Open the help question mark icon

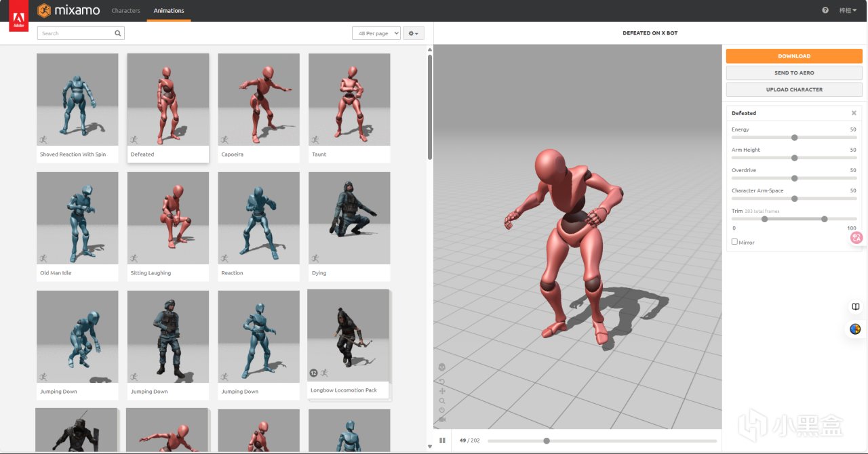pyautogui.click(x=825, y=10)
